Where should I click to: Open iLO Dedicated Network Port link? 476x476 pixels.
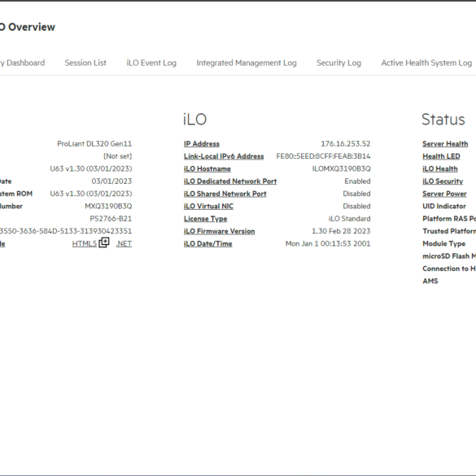(x=230, y=181)
